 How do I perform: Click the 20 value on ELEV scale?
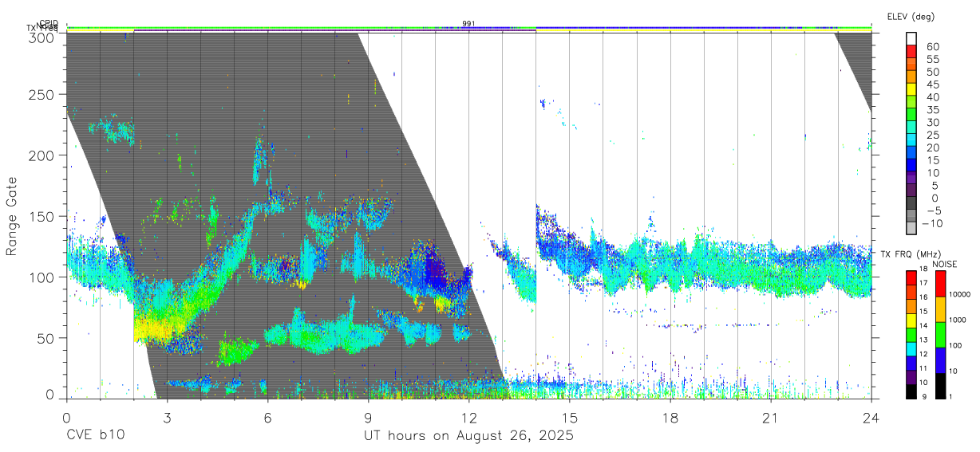point(932,148)
